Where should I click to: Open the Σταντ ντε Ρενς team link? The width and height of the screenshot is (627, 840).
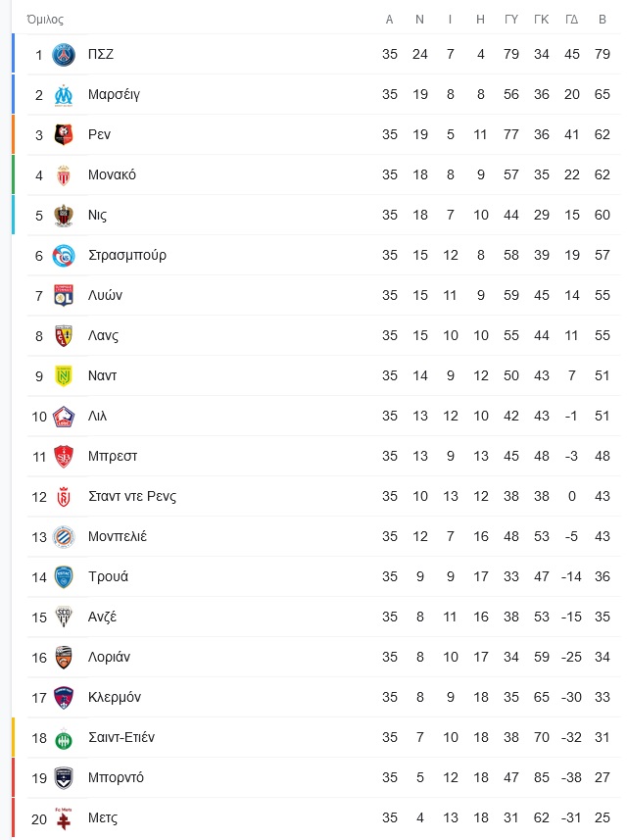131,496
